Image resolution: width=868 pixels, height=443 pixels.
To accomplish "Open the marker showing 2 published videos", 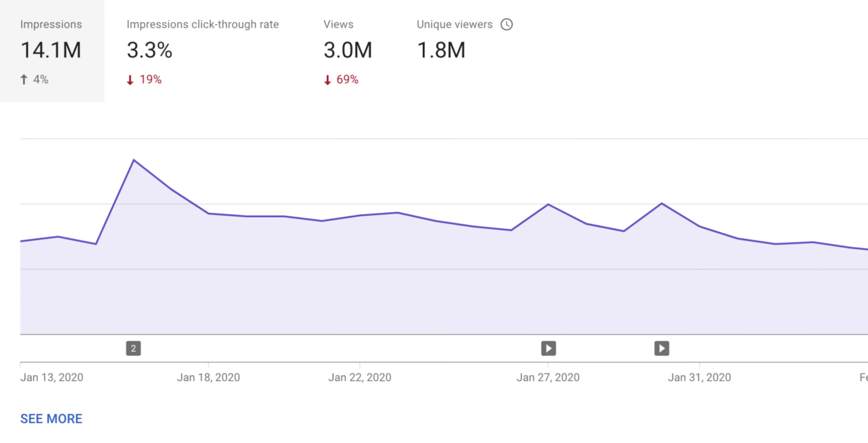I will [x=134, y=348].
